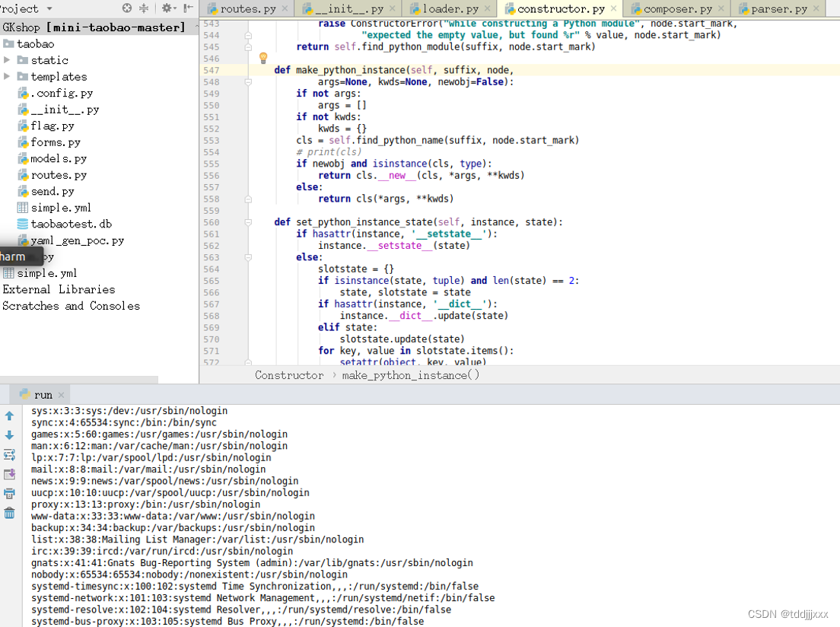This screenshot has height=627, width=840.
Task: Click scroll to end icon in run panel
Action: (x=10, y=474)
